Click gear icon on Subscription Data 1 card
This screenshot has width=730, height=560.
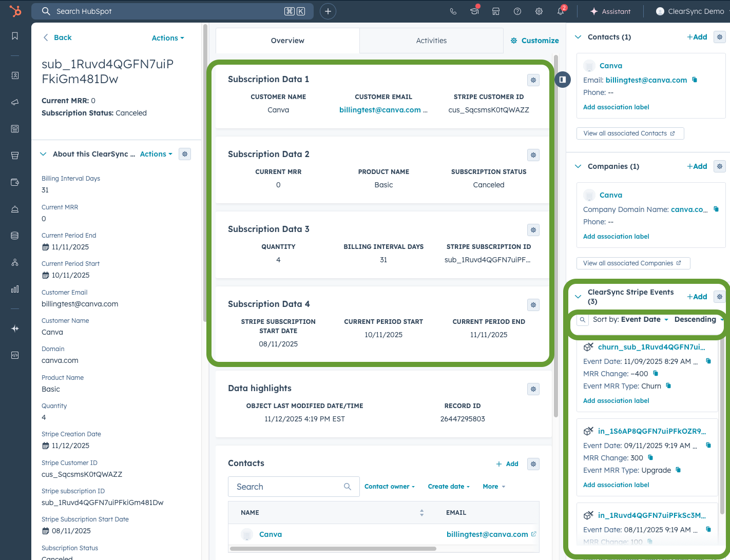click(x=533, y=80)
